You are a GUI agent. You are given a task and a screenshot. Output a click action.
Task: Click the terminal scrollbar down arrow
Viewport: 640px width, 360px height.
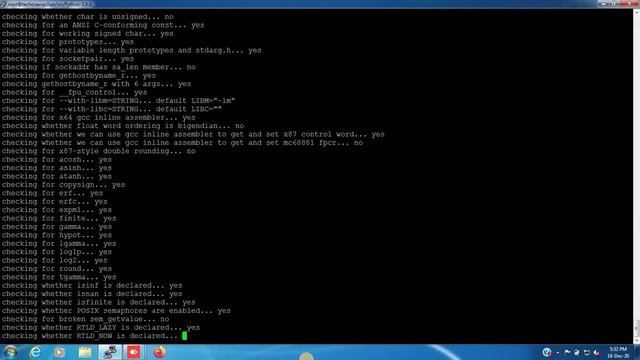tap(636, 340)
